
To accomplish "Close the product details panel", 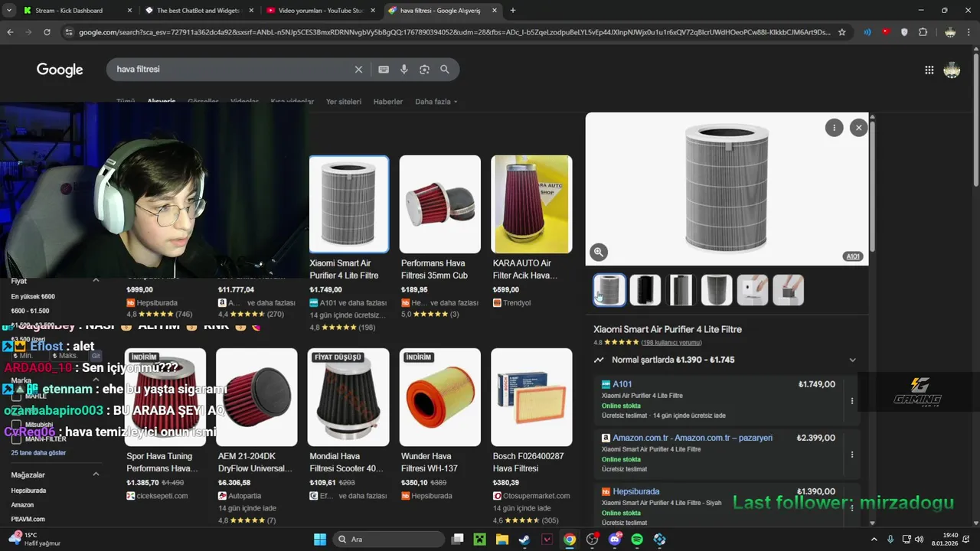I will point(858,128).
